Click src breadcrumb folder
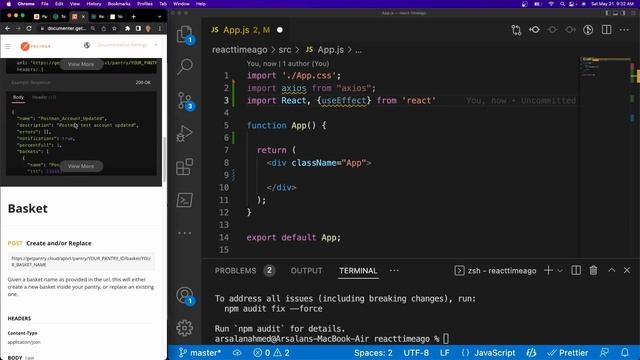Screen dimensions: 640x360 point(285,50)
